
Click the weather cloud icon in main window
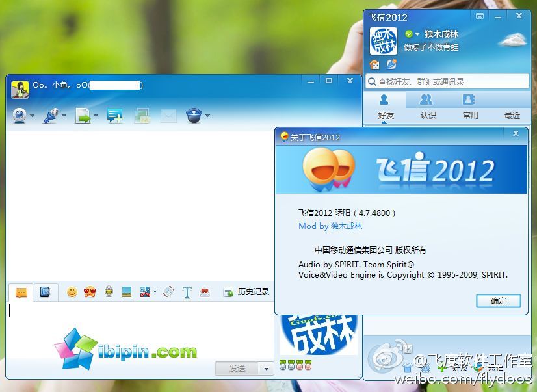pos(513,40)
